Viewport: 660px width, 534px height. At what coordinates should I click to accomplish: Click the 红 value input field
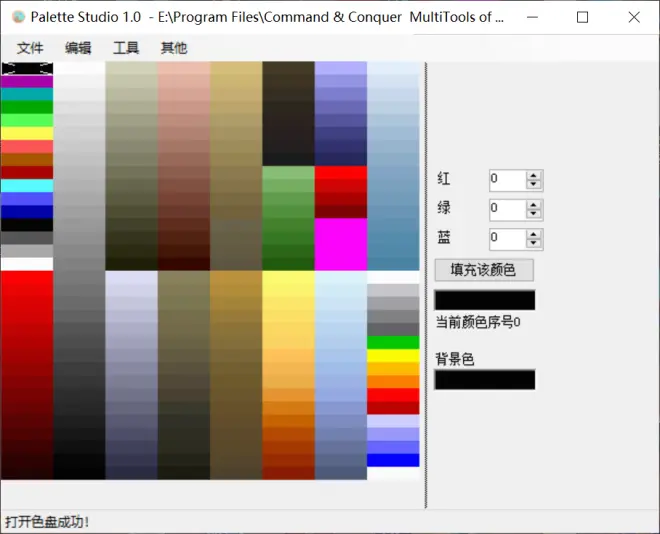pyautogui.click(x=508, y=180)
